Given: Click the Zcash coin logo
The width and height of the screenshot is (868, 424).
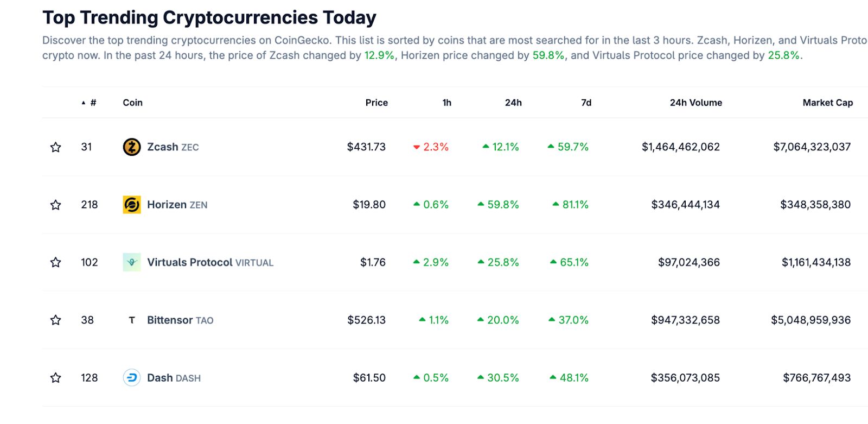Looking at the screenshot, I should 132,147.
